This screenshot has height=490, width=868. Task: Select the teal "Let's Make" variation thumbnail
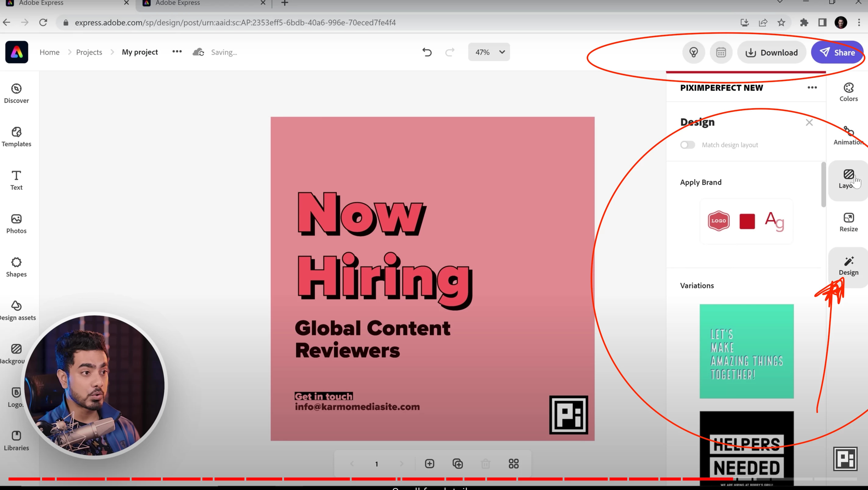point(746,351)
